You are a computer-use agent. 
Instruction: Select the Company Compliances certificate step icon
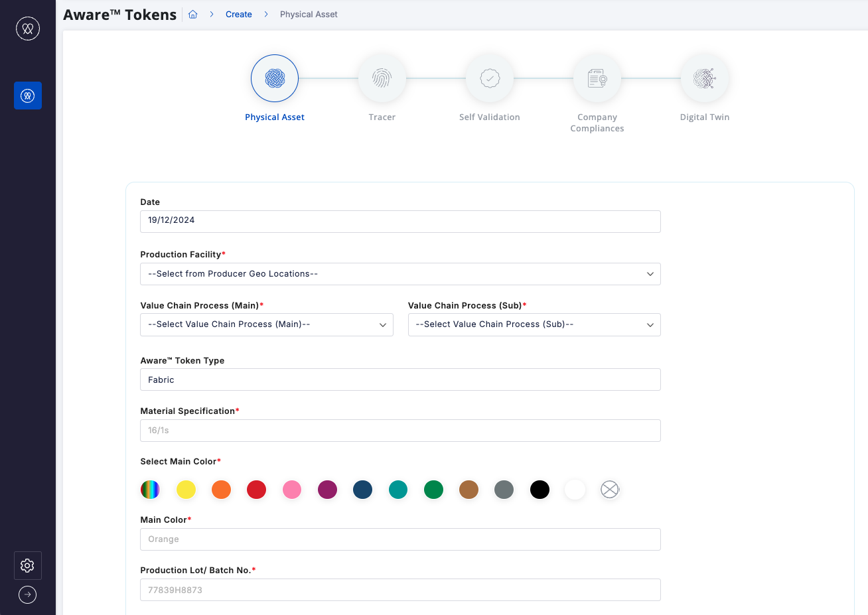click(x=597, y=78)
